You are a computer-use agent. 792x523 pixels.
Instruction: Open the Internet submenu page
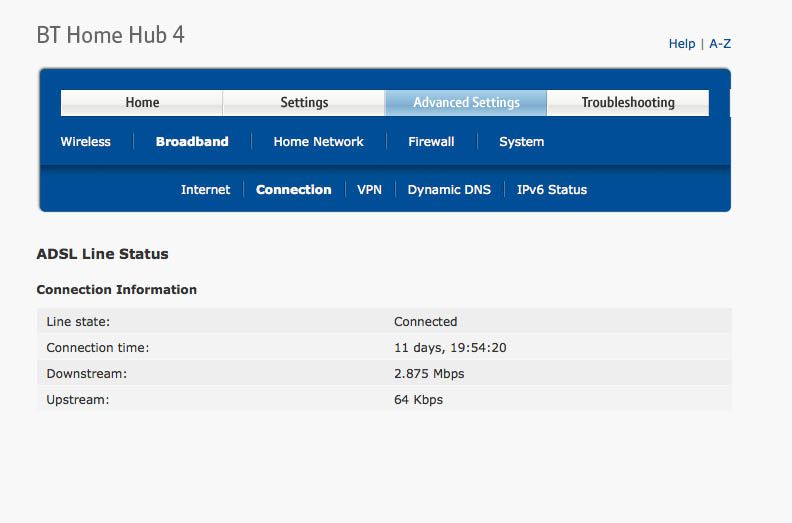[205, 189]
